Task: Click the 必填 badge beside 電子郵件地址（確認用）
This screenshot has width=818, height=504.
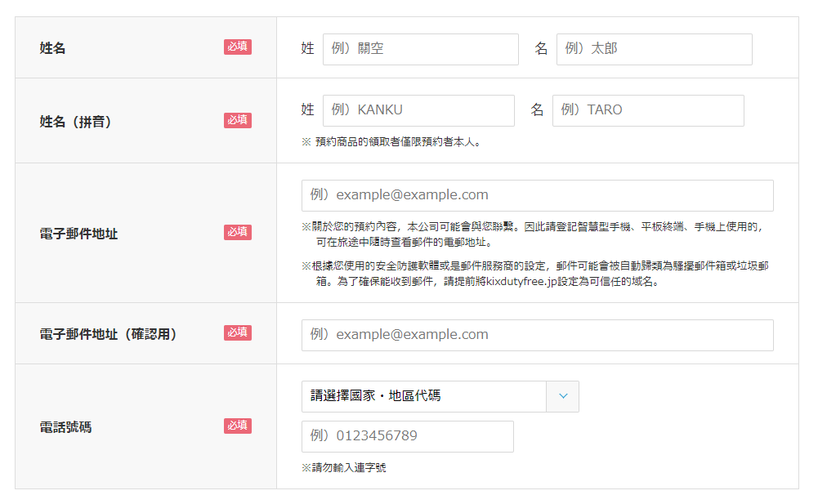Action: 238,333
